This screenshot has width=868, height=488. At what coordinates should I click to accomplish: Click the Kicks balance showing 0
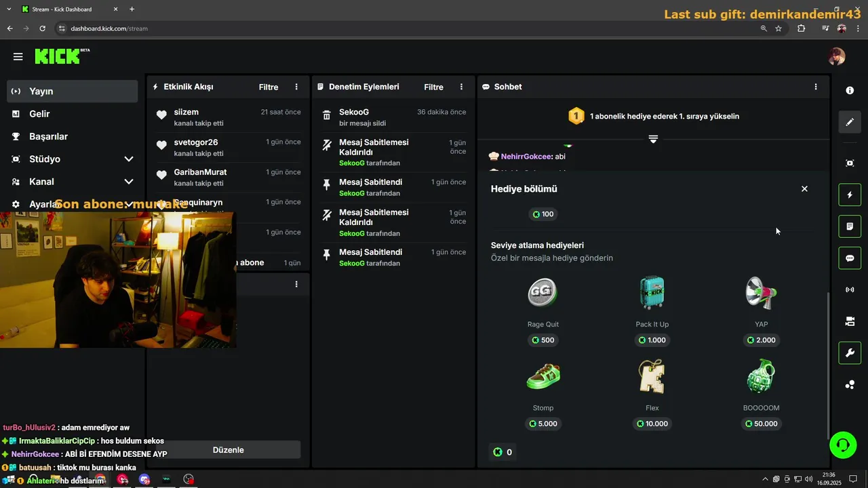click(x=502, y=452)
